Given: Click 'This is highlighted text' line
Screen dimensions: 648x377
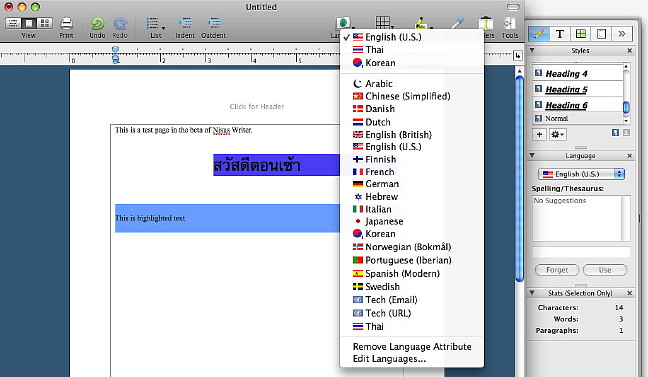Looking at the screenshot, I should [150, 218].
